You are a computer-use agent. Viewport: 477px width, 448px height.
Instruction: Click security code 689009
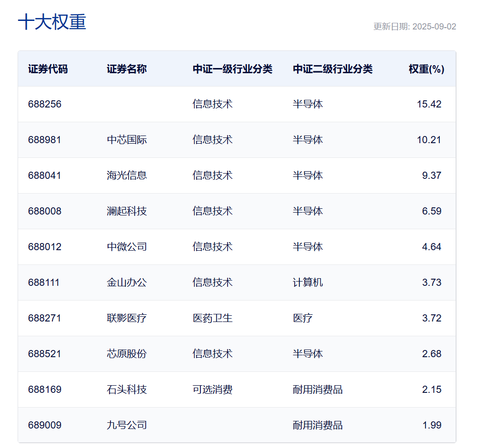point(45,425)
